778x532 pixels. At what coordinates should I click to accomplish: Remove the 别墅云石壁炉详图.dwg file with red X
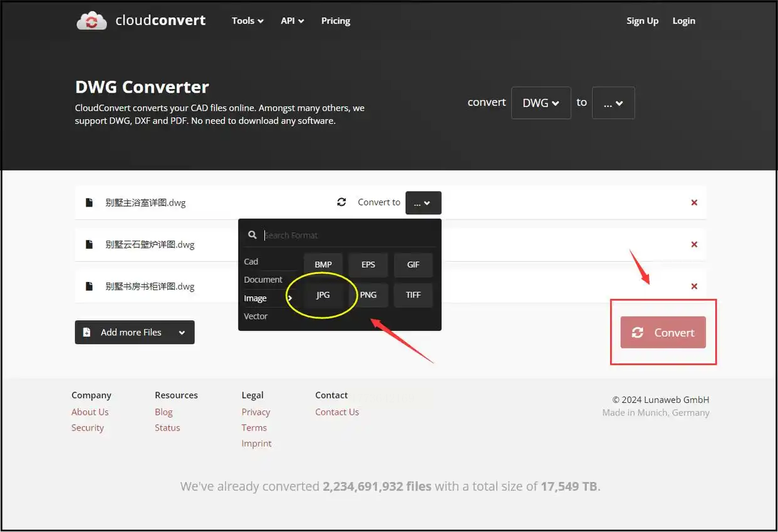point(694,244)
